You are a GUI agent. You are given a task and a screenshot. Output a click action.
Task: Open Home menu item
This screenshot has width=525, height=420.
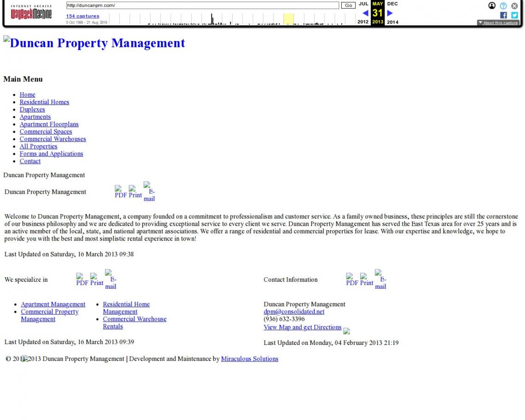pyautogui.click(x=28, y=95)
